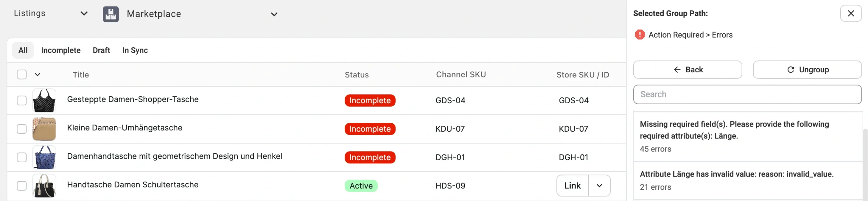Open the Link button dropdown arrow
The height and width of the screenshot is (201, 868).
[x=599, y=186]
